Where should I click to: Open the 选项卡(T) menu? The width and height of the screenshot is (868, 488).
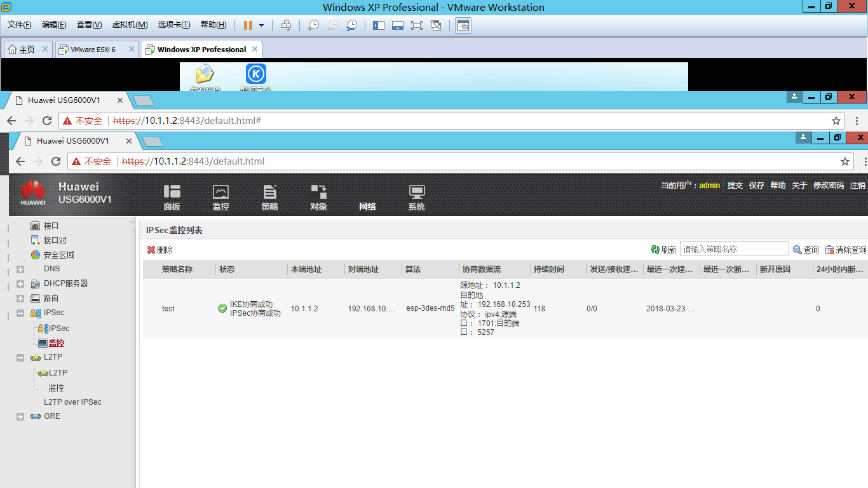[x=174, y=25]
